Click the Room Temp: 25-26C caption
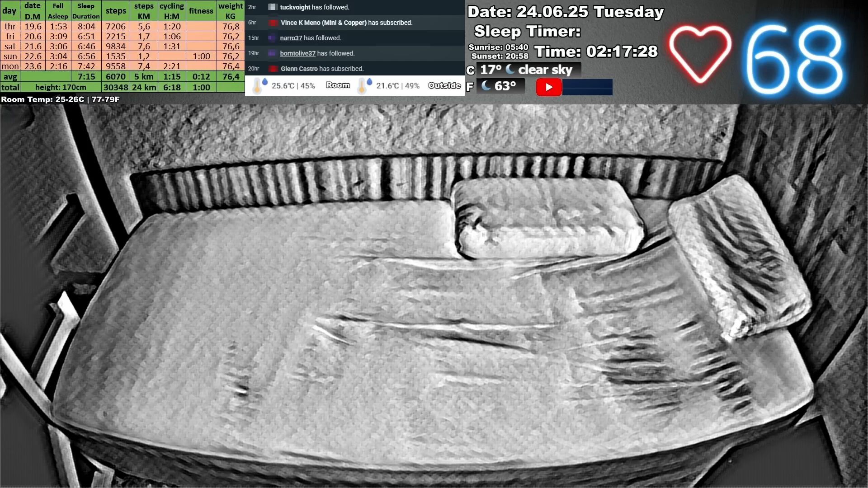Image resolution: width=868 pixels, height=488 pixels. pos(60,99)
